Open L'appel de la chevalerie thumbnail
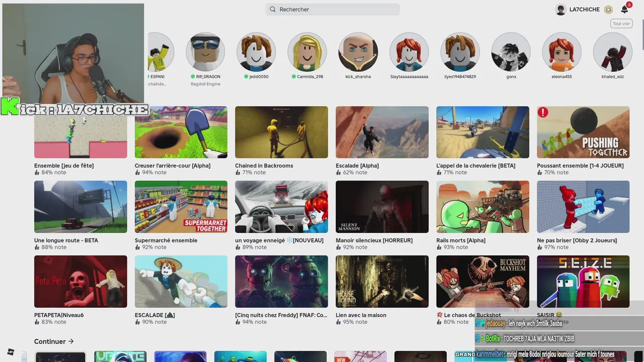 pos(482,132)
